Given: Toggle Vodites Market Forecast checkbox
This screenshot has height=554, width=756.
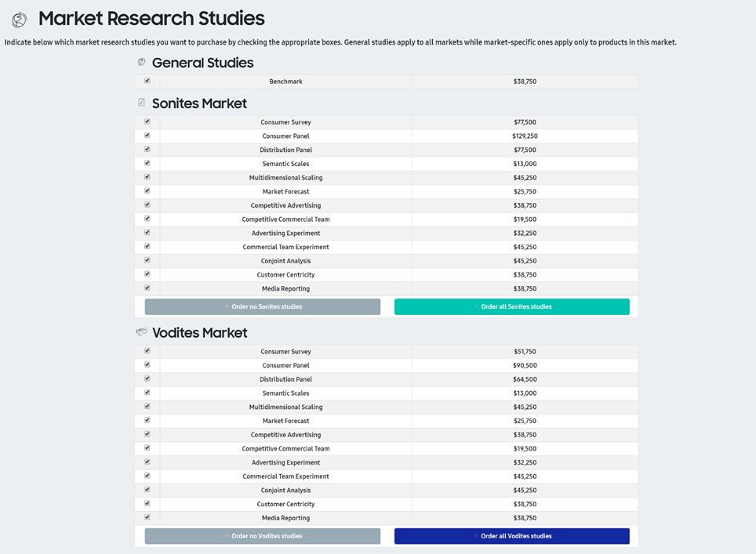Looking at the screenshot, I should point(147,420).
